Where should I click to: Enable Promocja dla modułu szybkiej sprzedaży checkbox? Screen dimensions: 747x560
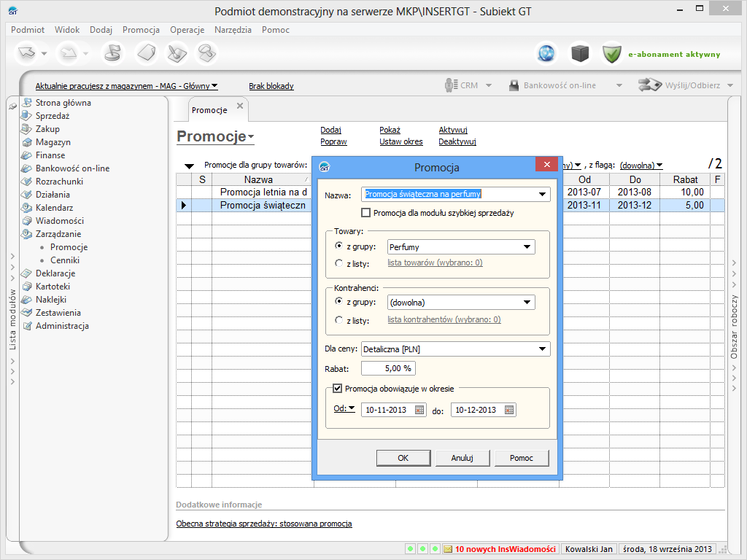366,213
